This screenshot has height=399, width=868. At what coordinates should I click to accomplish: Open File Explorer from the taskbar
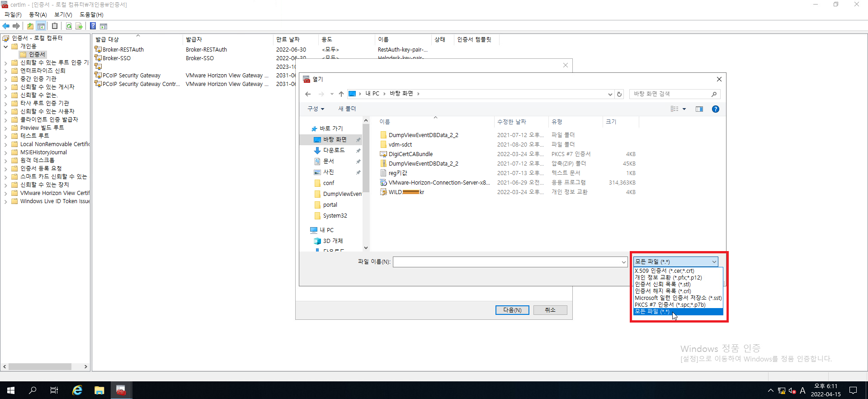(x=99, y=390)
